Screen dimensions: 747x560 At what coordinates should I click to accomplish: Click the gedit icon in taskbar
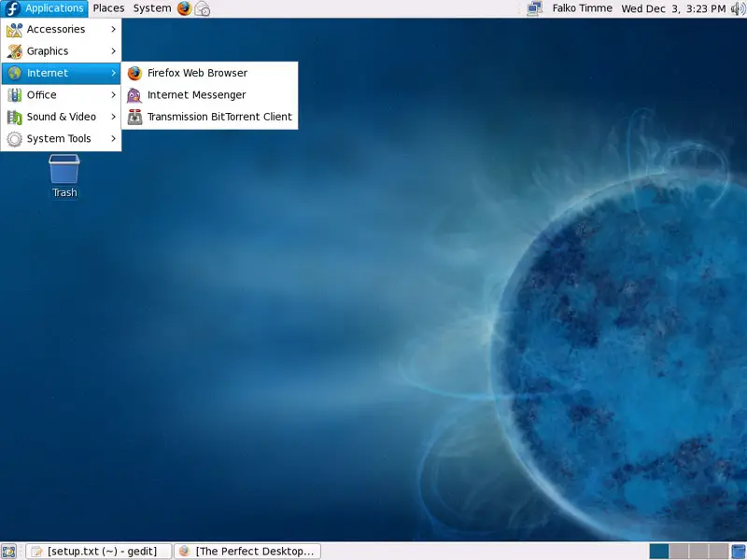(36, 552)
